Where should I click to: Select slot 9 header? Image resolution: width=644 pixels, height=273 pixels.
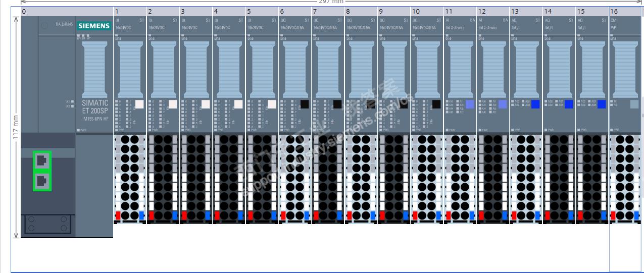click(x=394, y=11)
